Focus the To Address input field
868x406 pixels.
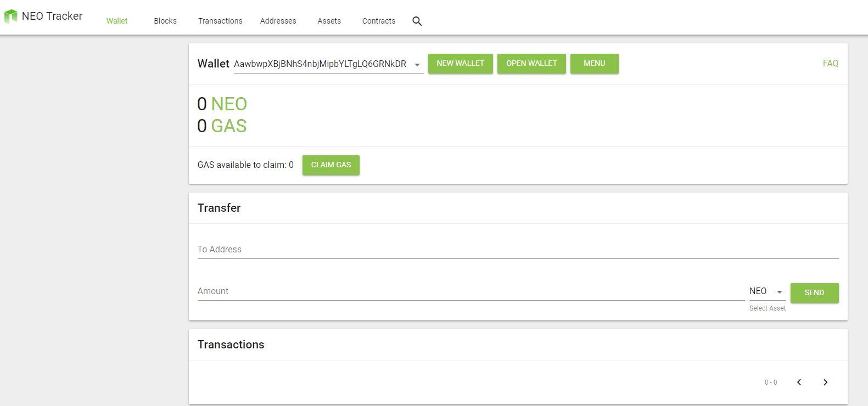click(518, 250)
